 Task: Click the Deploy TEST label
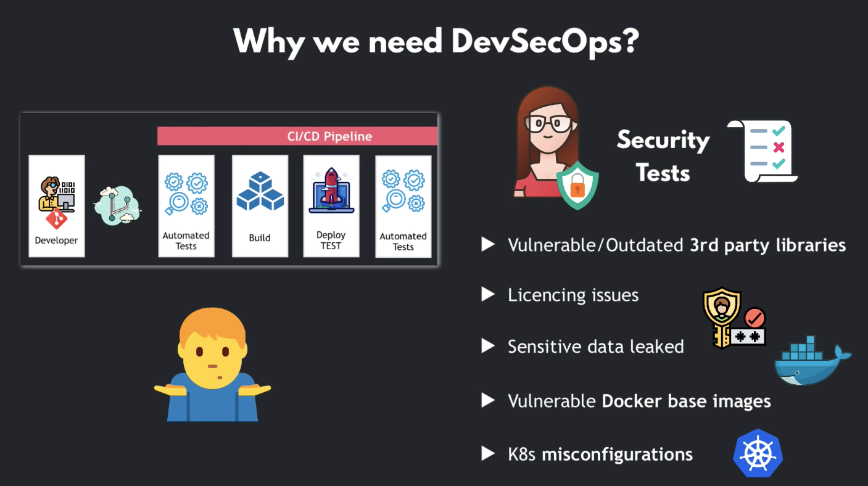(331, 240)
